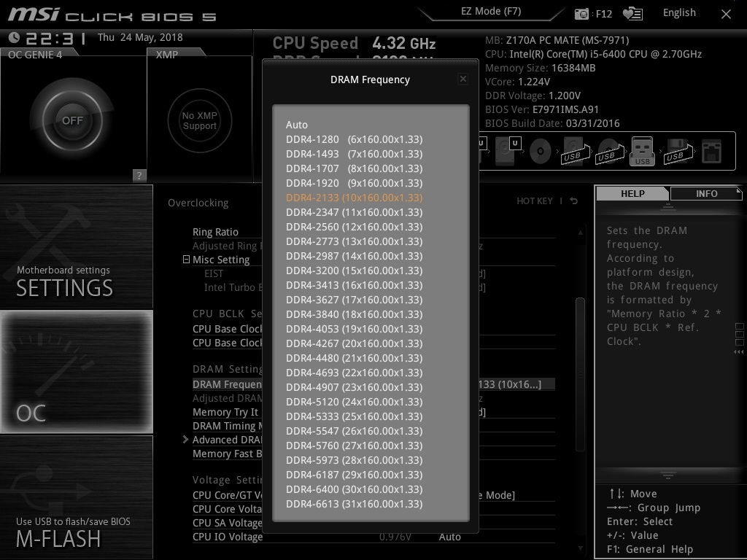This screenshot has width=747, height=560.
Task: Collapse the Misc Setting group
Action: 186,260
